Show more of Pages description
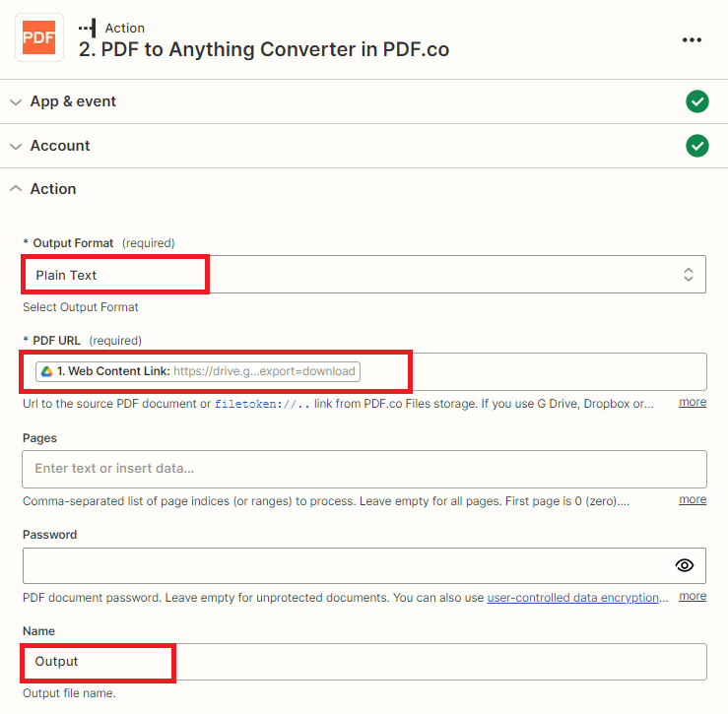This screenshot has width=728, height=714. coord(693,499)
